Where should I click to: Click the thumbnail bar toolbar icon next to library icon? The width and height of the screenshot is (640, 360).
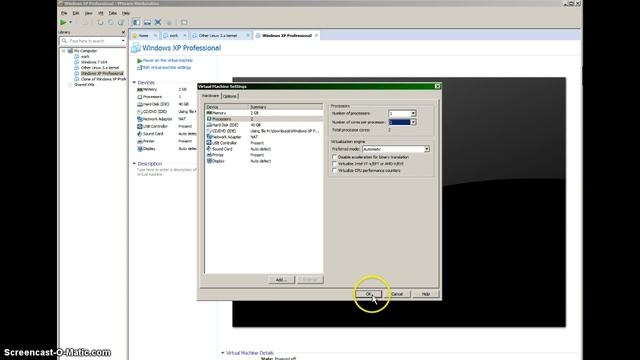pos(147,22)
